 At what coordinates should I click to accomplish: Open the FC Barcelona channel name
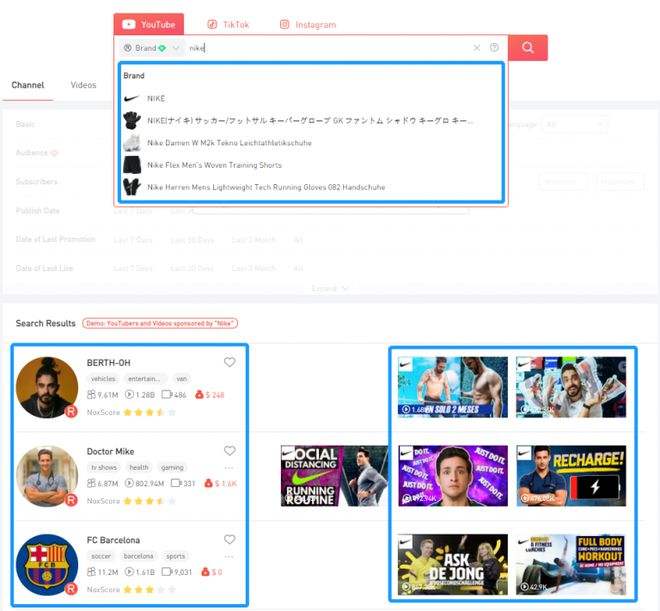point(113,540)
